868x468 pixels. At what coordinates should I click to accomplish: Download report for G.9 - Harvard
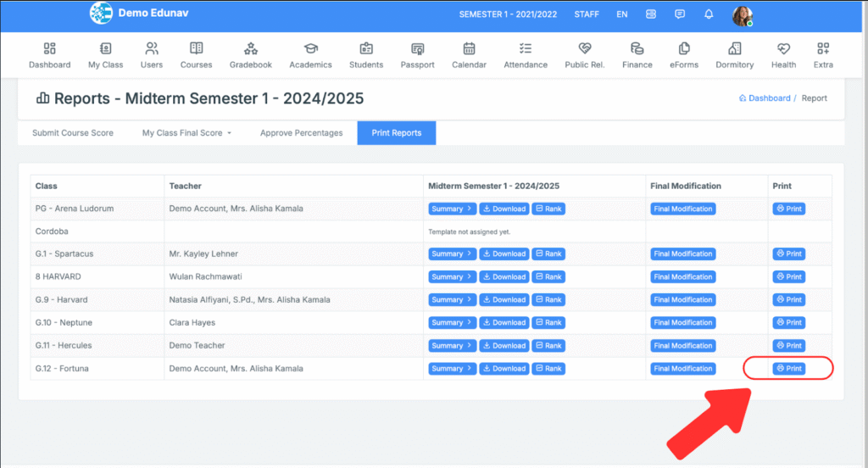point(504,300)
